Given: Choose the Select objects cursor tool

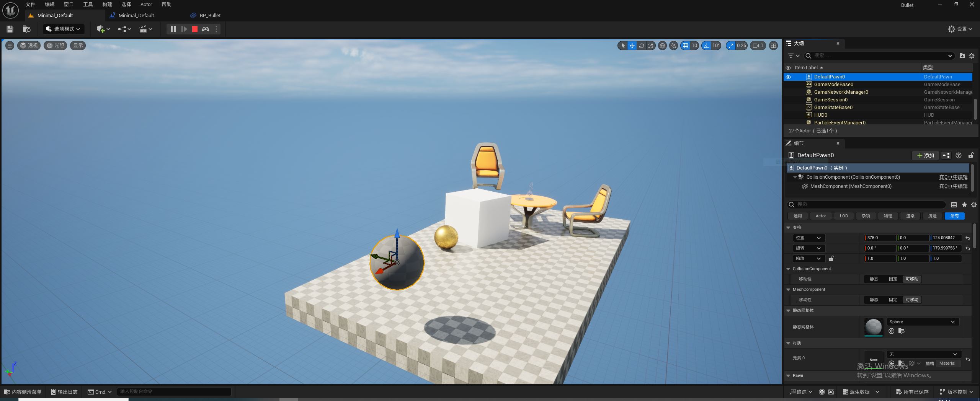Looking at the screenshot, I should coord(623,46).
